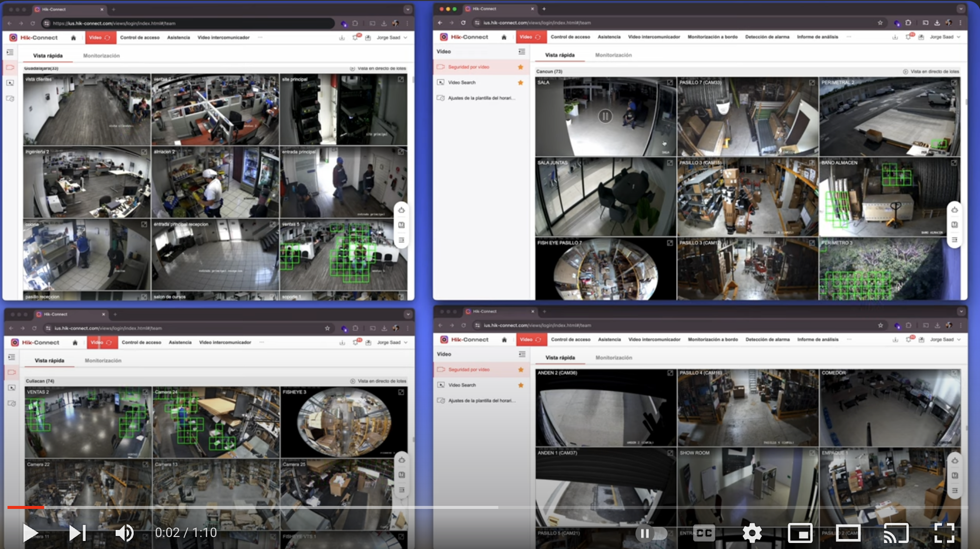Viewport: 980px width, 549px height.
Task: Toggle closed captions with the CC button
Action: [704, 533]
